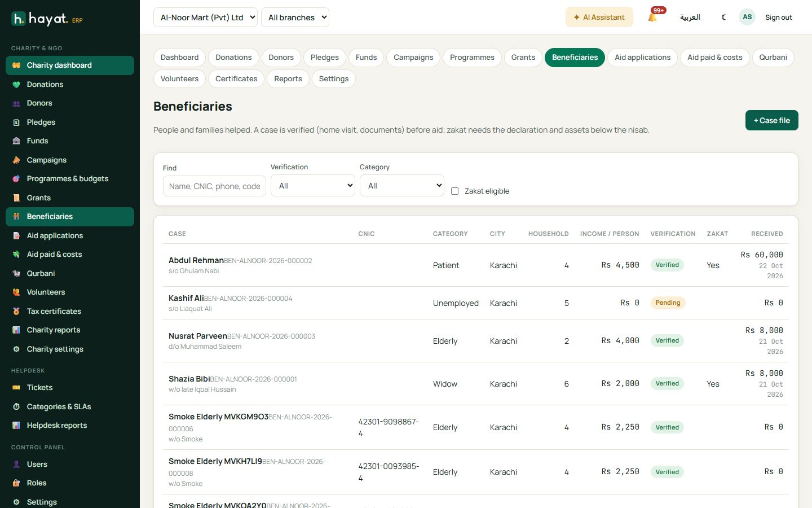Click the hayat ERP logo
This screenshot has width=812, height=508.
click(47, 19)
